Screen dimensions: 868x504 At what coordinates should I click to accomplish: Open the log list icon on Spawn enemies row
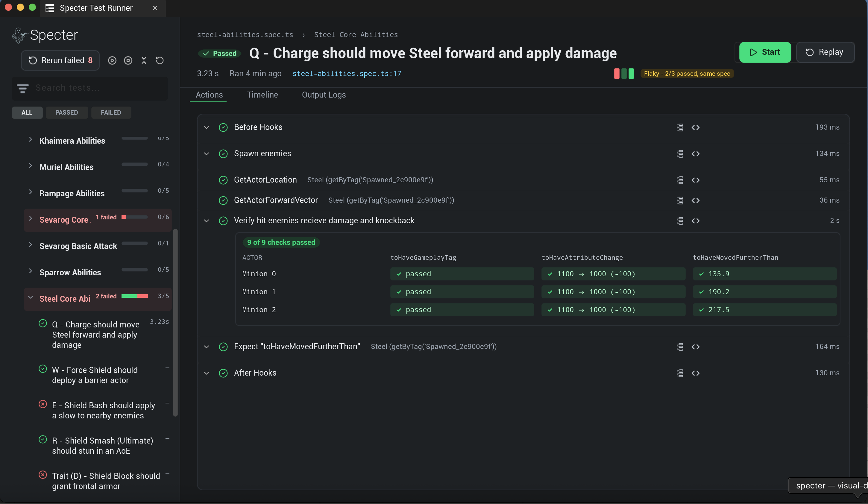click(680, 154)
